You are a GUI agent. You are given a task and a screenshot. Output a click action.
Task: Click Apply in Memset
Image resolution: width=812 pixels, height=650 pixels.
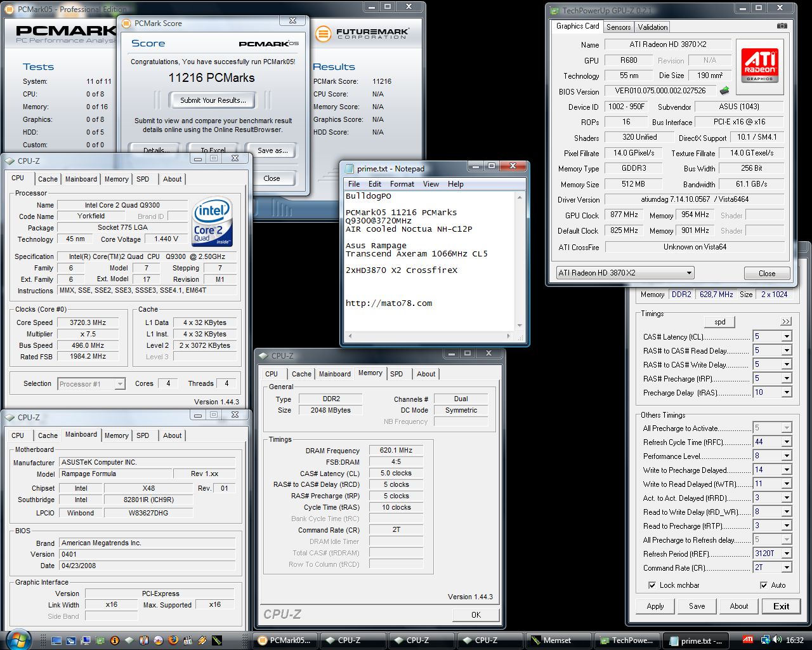click(x=655, y=606)
